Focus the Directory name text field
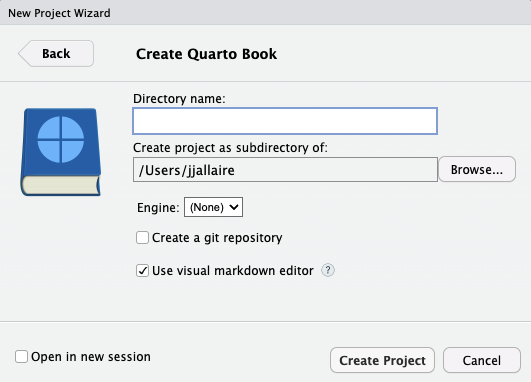The image size is (531, 382). coord(285,121)
